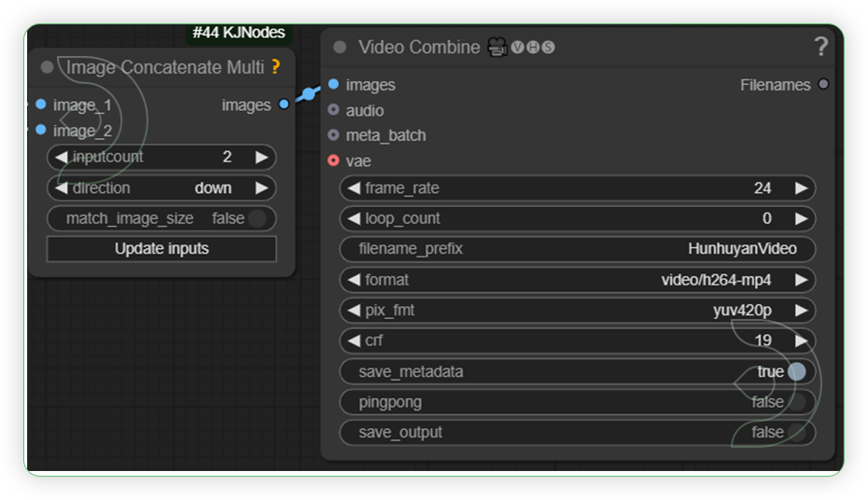
Task: Open Video Combine node help question mark
Action: [821, 47]
